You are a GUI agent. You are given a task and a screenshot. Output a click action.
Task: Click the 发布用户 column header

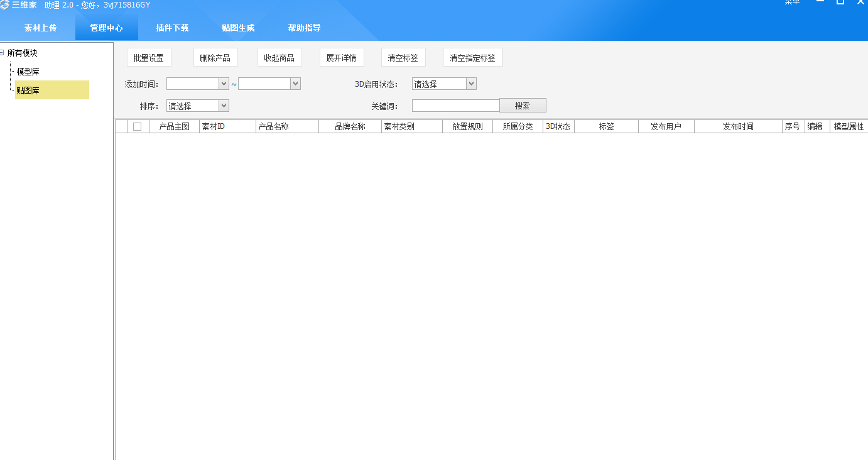pyautogui.click(x=666, y=126)
